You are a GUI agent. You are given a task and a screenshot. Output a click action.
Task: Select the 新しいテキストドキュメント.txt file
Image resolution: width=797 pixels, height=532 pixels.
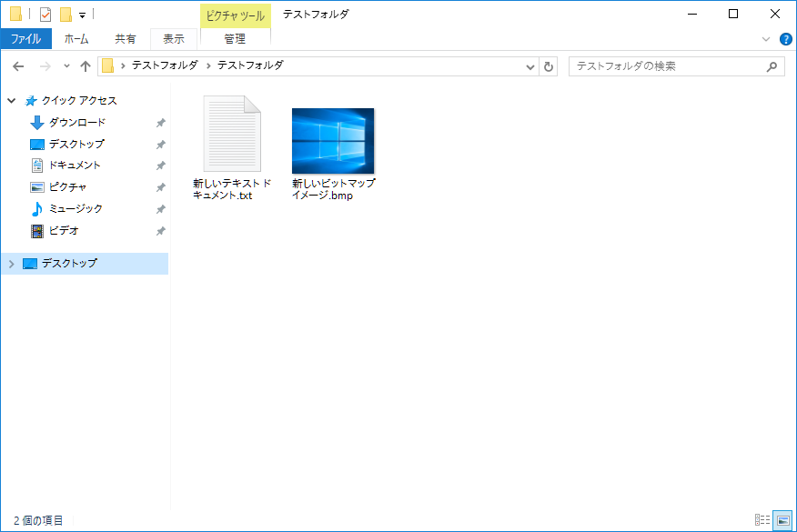[234, 135]
